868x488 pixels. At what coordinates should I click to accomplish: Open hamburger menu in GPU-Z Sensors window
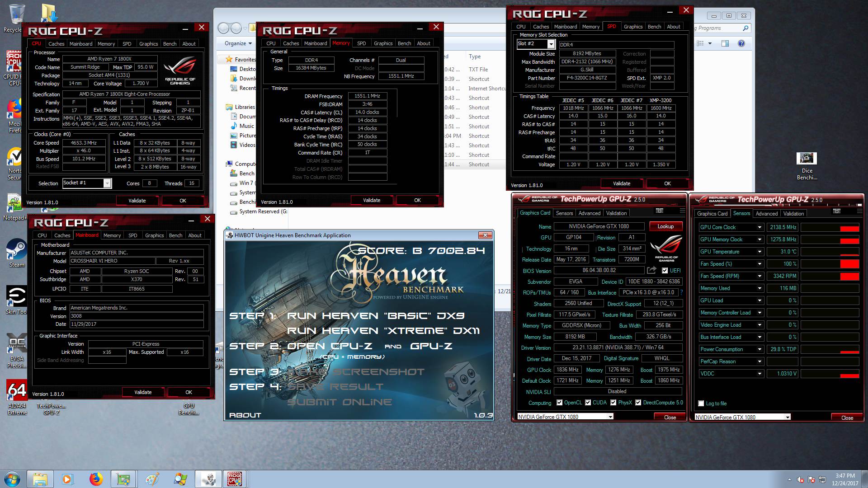pyautogui.click(x=859, y=211)
